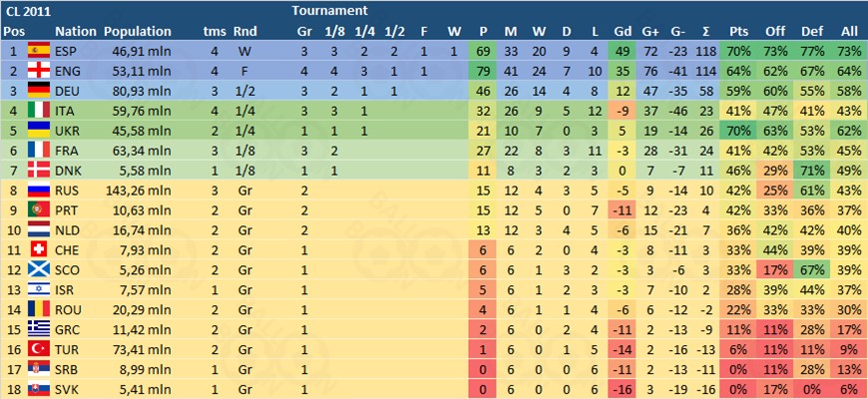Image resolution: width=868 pixels, height=399 pixels.
Task: Select the Turkey flag icon
Action: (x=38, y=349)
